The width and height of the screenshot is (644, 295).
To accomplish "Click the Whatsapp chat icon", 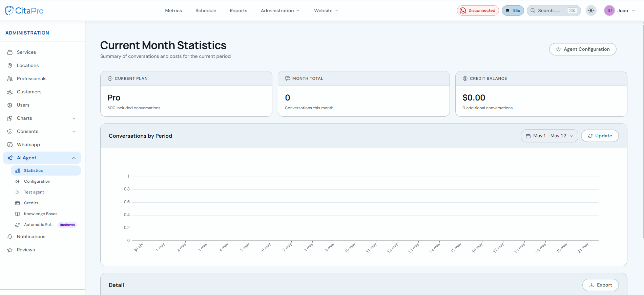I will coord(10,145).
